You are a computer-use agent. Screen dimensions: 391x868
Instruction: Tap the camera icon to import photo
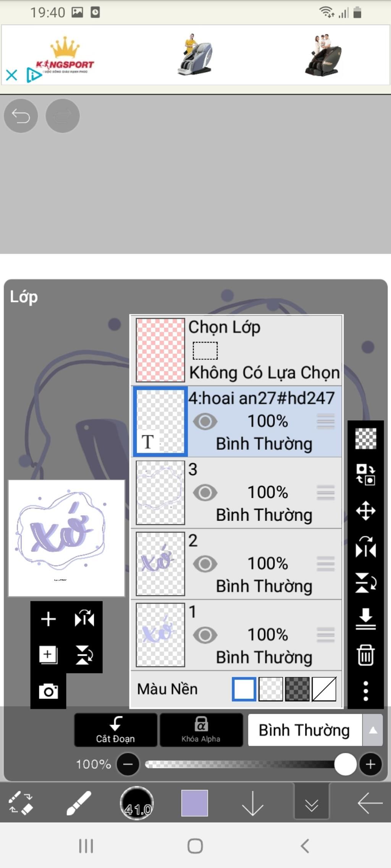48,691
